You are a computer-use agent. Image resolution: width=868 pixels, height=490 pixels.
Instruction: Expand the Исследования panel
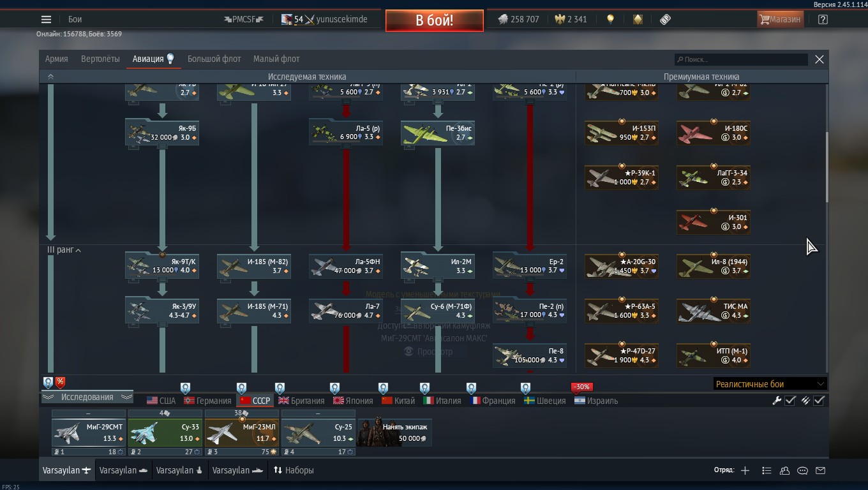click(87, 397)
